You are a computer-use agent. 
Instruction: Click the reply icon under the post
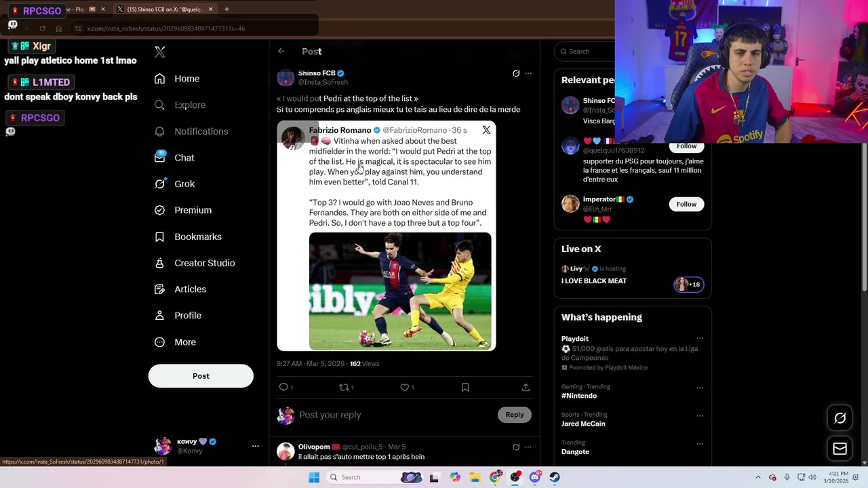[283, 387]
